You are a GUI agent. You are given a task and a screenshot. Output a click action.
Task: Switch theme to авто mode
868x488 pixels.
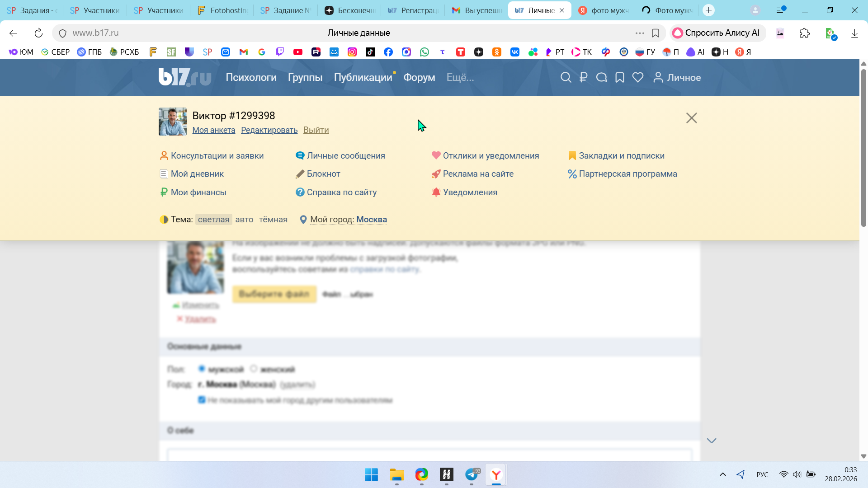coord(244,220)
